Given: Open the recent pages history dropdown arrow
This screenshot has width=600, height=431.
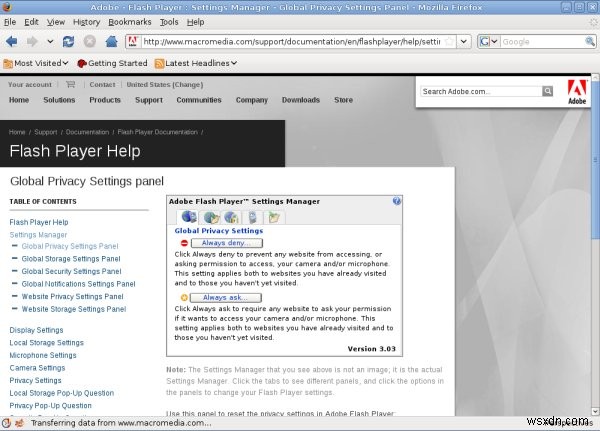Looking at the screenshot, I should (x=50, y=41).
